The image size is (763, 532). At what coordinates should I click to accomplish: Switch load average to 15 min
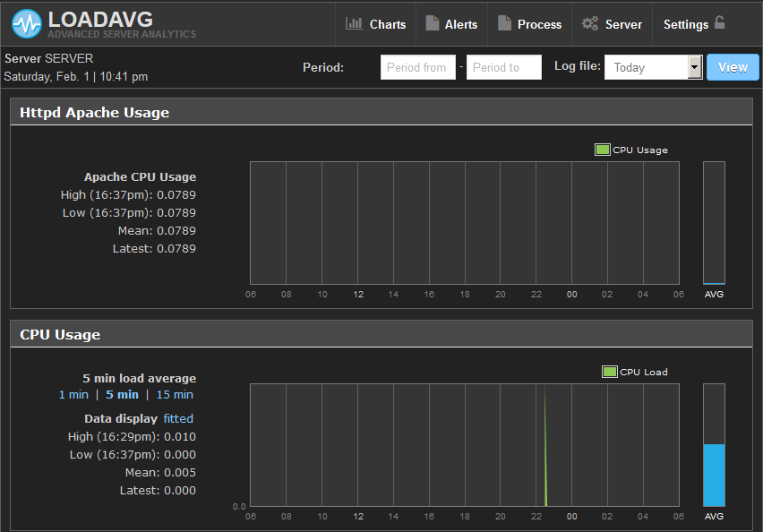click(x=175, y=395)
